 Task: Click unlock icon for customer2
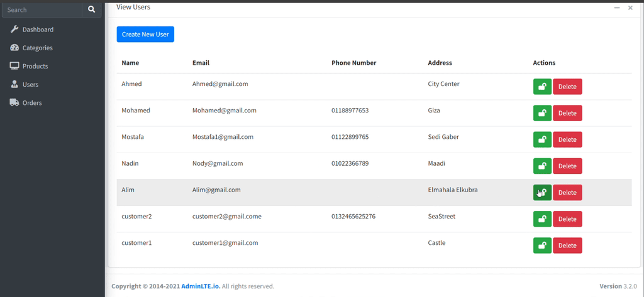pos(542,219)
